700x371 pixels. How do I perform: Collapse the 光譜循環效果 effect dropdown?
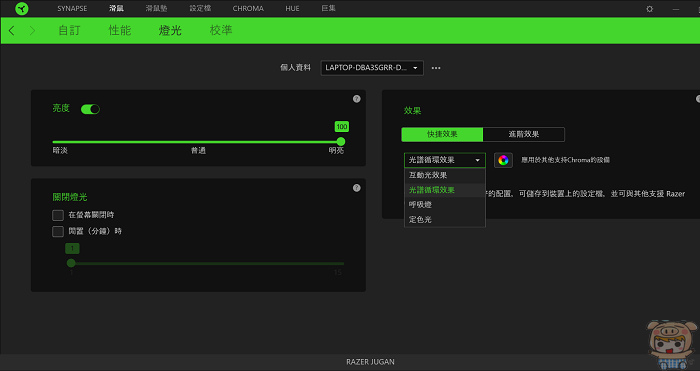pyautogui.click(x=445, y=160)
